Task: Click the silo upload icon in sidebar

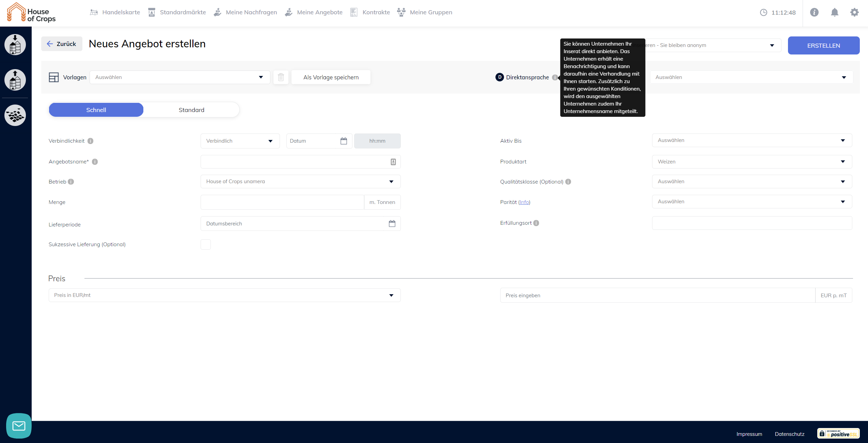Action: pos(15,80)
